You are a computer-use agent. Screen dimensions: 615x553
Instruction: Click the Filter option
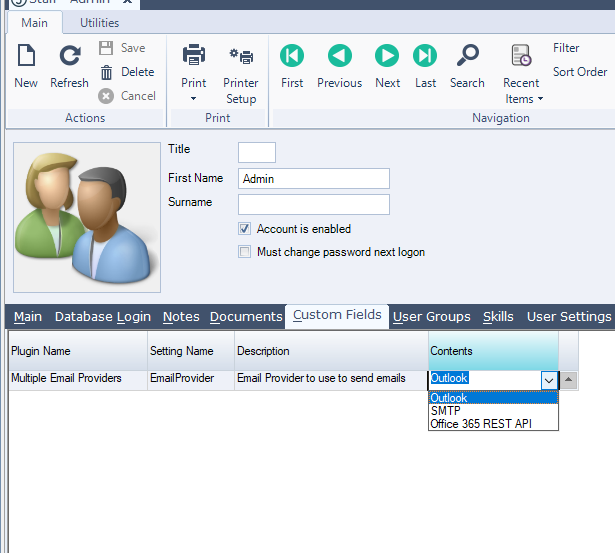point(566,48)
